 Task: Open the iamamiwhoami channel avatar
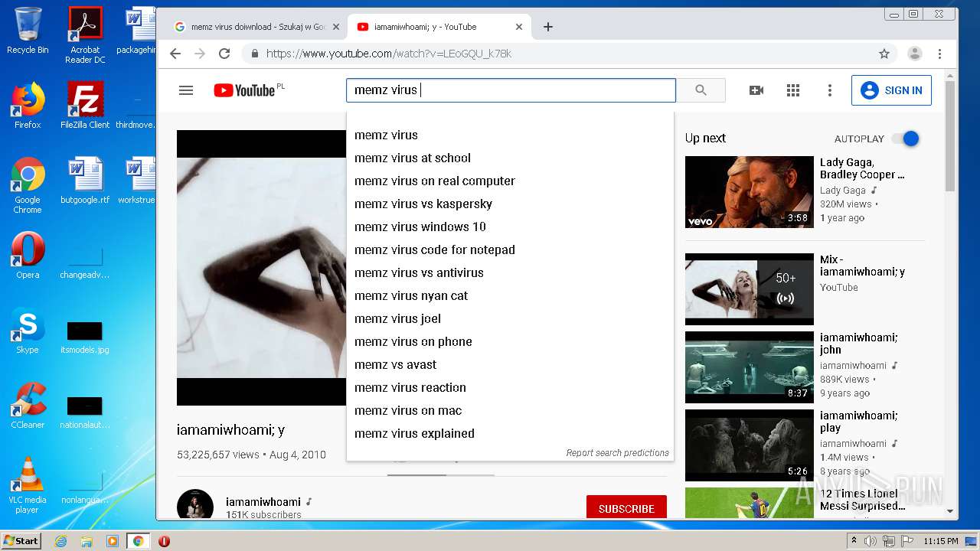(195, 505)
